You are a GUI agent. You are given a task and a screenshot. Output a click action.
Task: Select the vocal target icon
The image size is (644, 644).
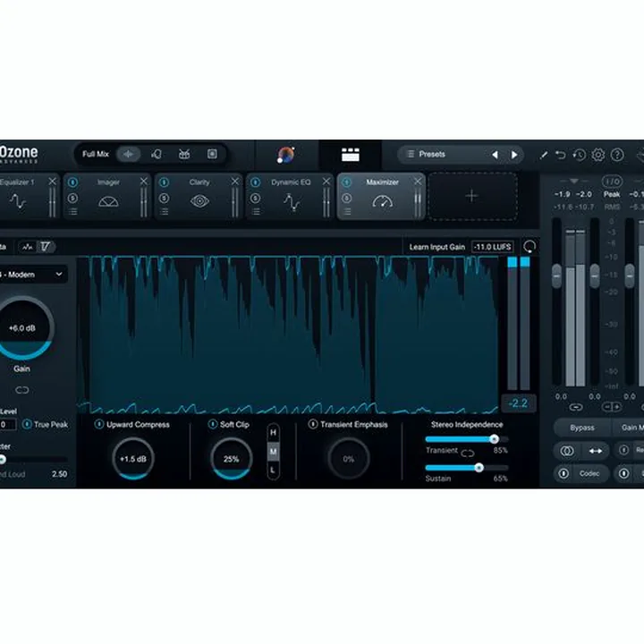point(157,155)
